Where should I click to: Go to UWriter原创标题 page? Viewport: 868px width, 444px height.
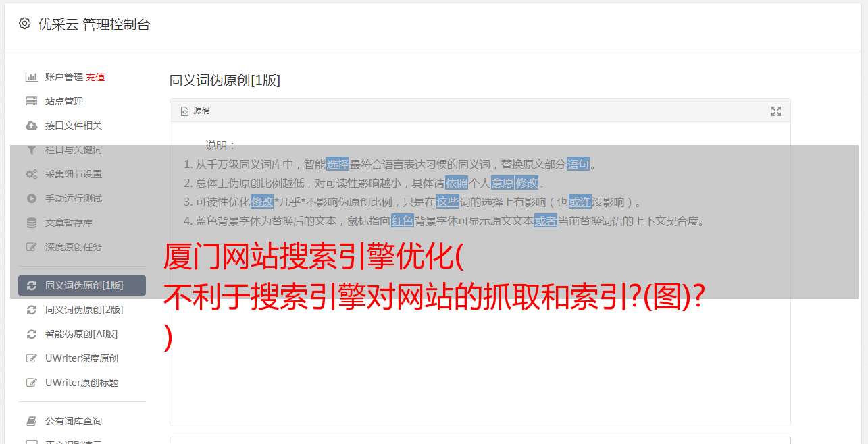(x=82, y=383)
